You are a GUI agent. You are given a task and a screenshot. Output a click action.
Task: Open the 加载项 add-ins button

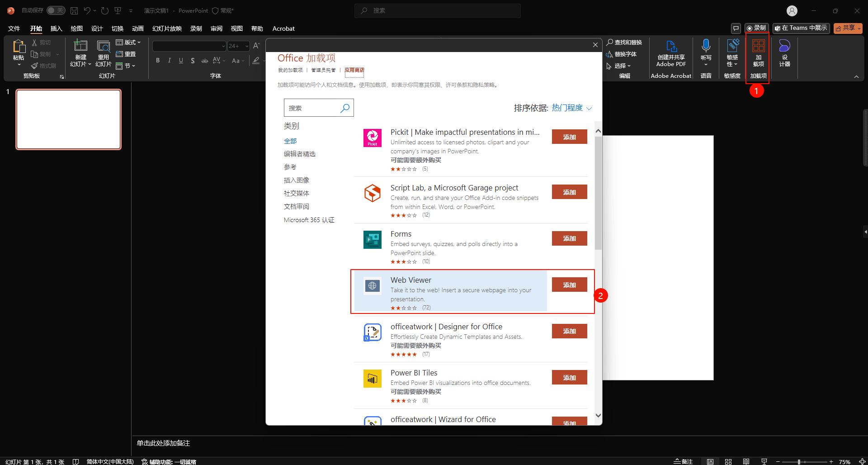tap(758, 53)
